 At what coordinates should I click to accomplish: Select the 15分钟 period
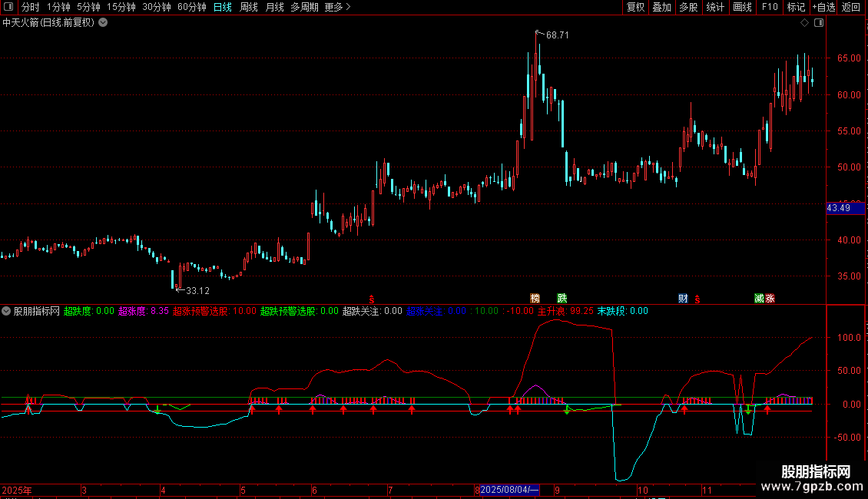pyautogui.click(x=121, y=7)
